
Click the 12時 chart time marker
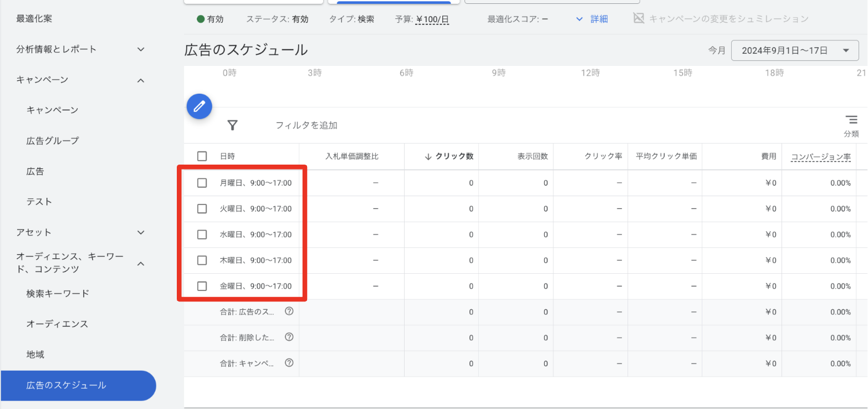click(x=590, y=73)
